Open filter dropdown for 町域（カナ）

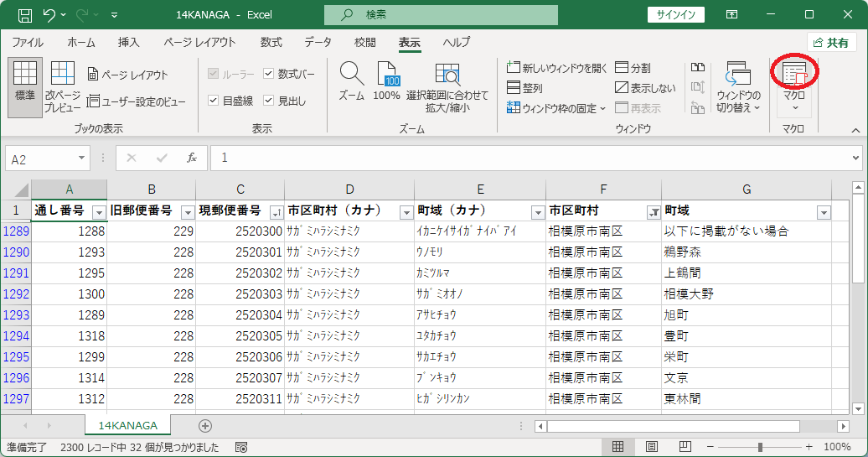538,212
